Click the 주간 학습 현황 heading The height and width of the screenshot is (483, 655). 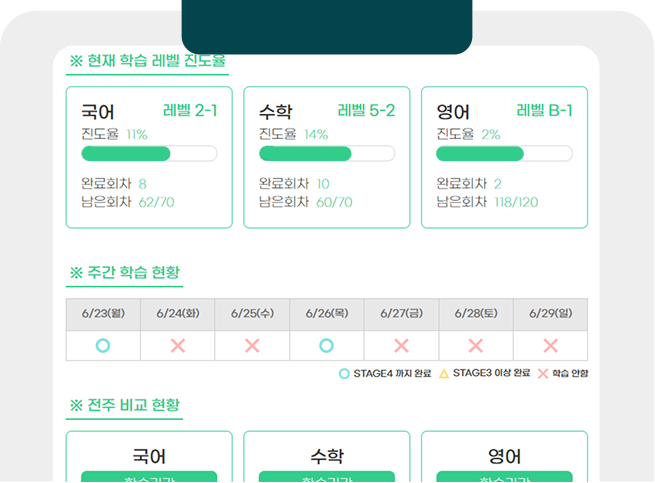pos(124,272)
